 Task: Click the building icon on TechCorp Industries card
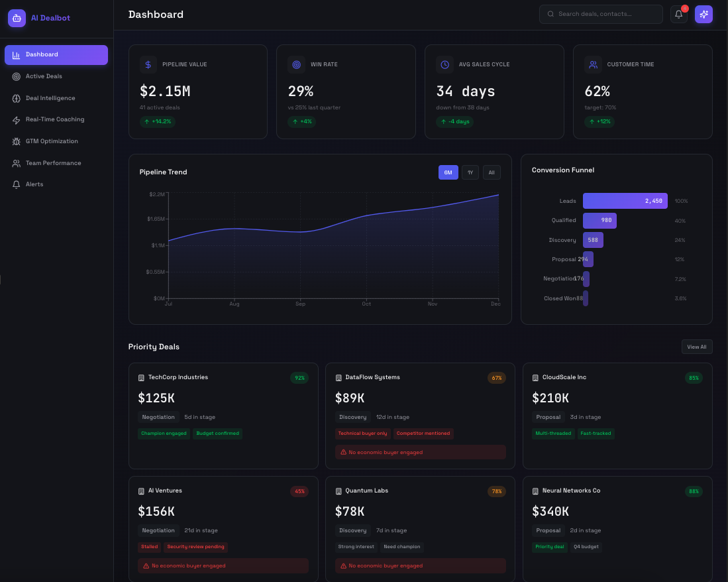[x=141, y=377]
